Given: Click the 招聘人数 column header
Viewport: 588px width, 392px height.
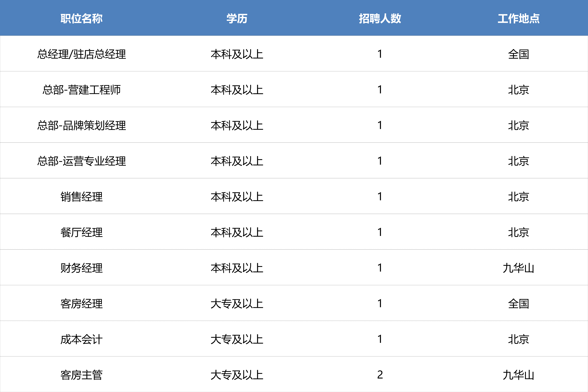Looking at the screenshot, I should 380,19.
